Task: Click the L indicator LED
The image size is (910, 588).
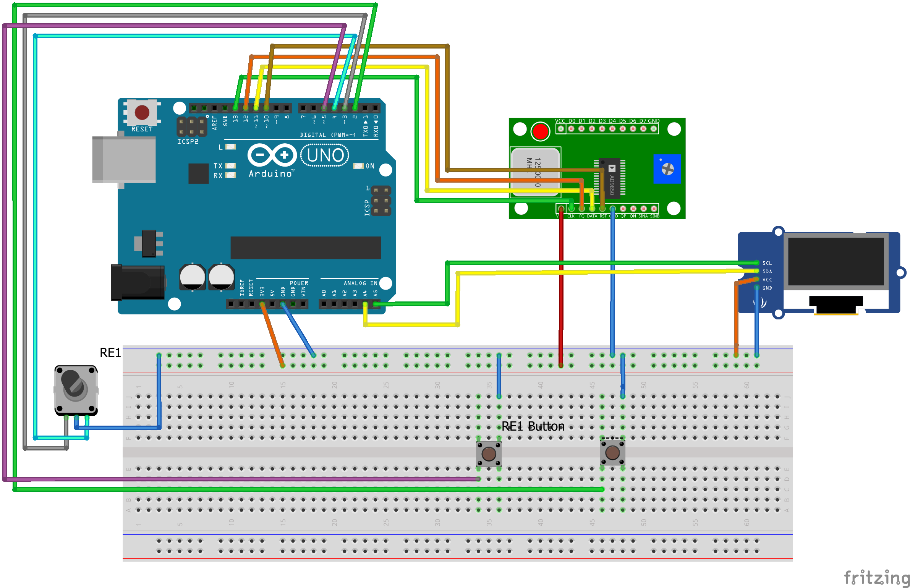Action: pos(231,147)
